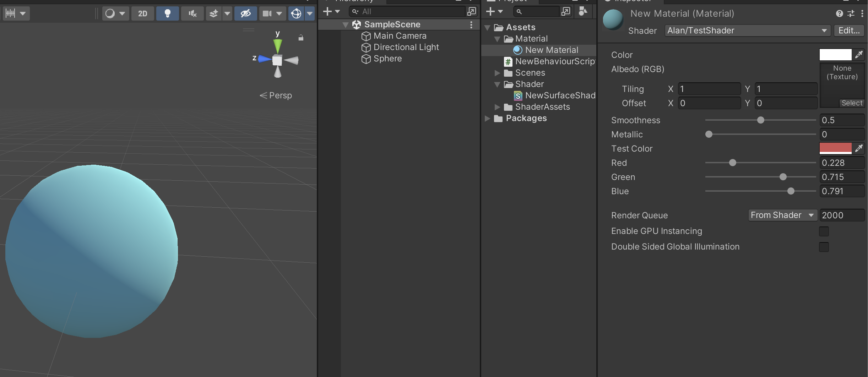Toggle scene lighting bulb button
The width and height of the screenshot is (868, 377).
(x=167, y=13)
